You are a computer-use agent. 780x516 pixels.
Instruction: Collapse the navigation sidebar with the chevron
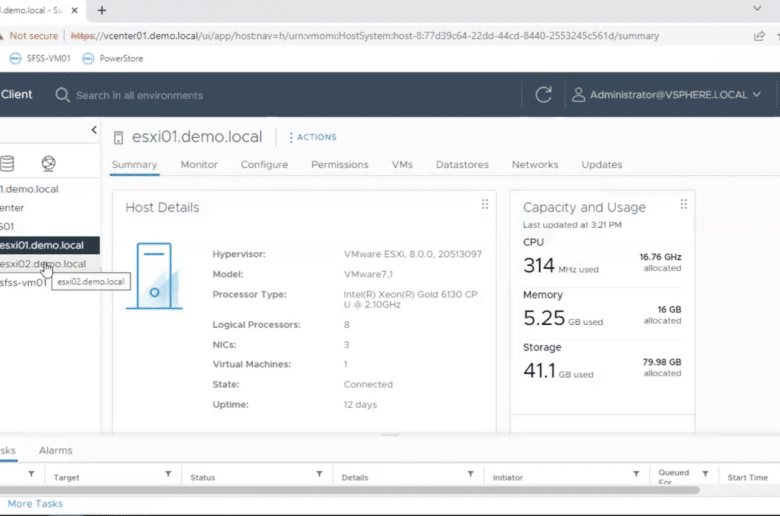(94, 130)
